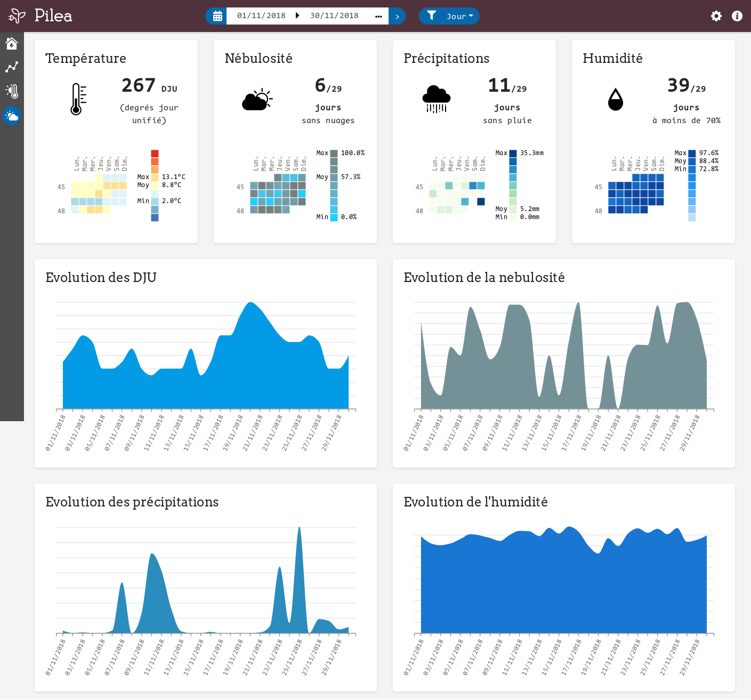Click the start date 01/11/2018 field
The width and height of the screenshot is (751, 700).
(261, 16)
